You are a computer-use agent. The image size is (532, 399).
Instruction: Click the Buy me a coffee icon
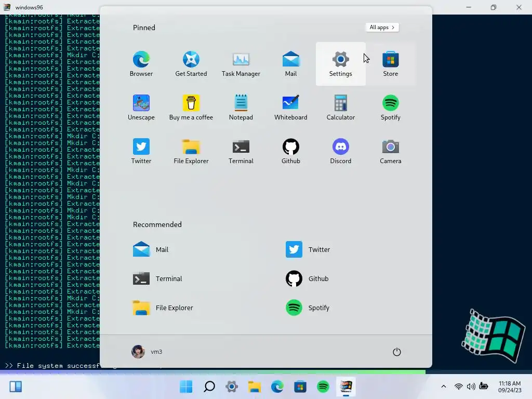pos(191,108)
